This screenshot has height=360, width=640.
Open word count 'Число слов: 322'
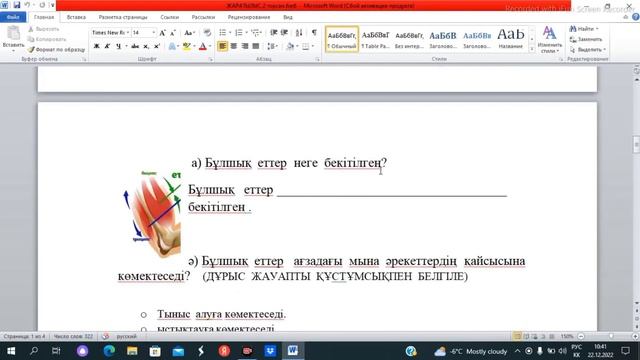coord(73,336)
